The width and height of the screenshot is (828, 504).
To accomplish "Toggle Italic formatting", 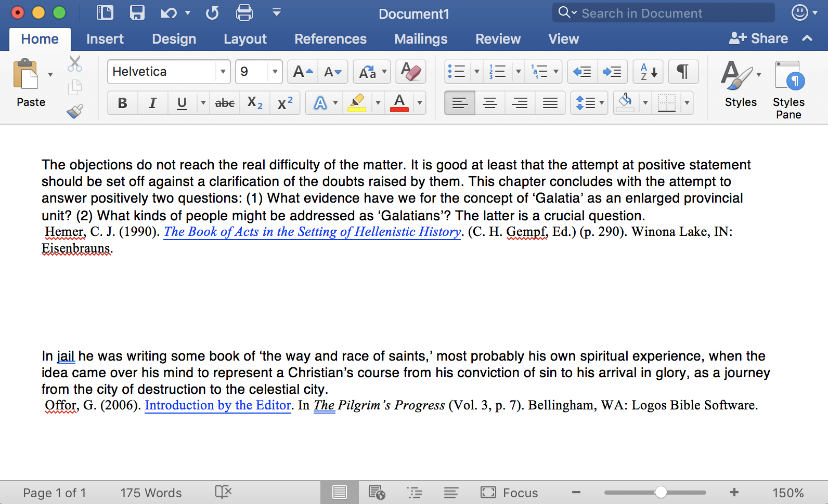I will coord(153,103).
